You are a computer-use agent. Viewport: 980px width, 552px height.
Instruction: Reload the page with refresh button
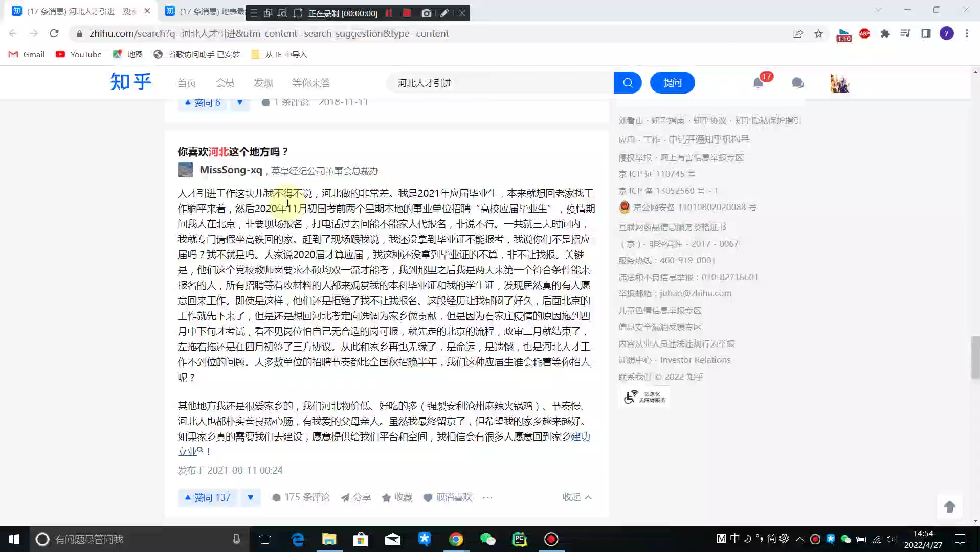[x=54, y=33]
